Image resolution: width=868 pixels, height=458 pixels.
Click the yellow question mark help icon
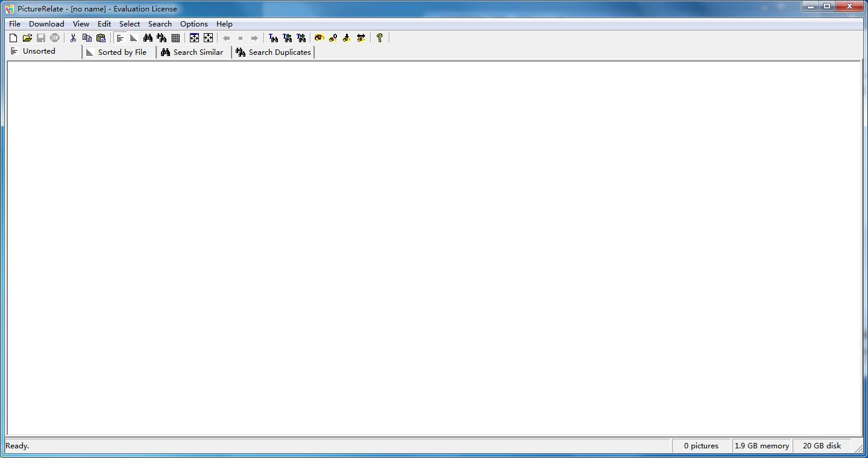point(379,38)
